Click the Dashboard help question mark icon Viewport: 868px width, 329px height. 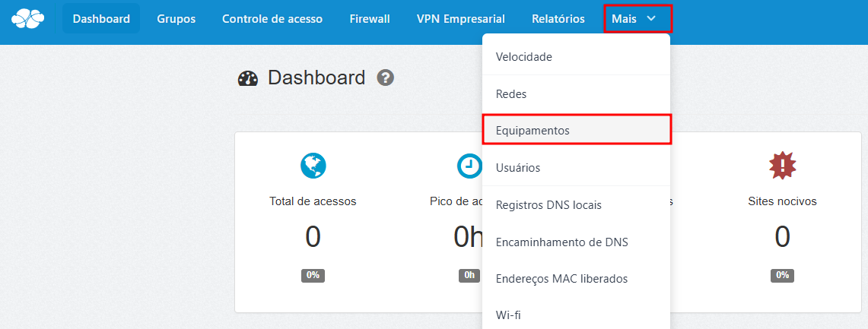coord(386,78)
